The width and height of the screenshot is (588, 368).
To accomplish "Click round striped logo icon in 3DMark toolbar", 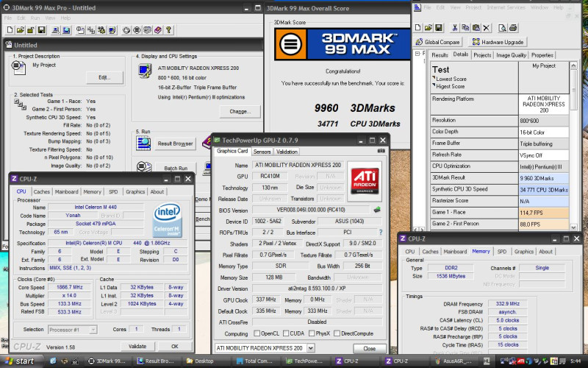I will (x=137, y=30).
